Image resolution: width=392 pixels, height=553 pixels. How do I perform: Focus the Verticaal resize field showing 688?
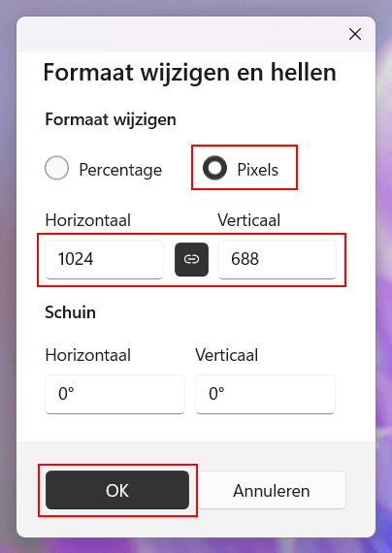(277, 260)
